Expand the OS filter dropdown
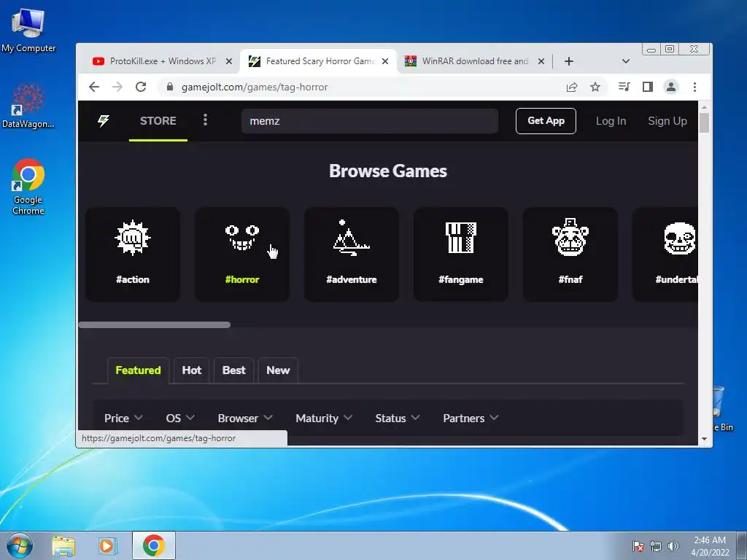This screenshot has height=560, width=747. pyautogui.click(x=180, y=418)
